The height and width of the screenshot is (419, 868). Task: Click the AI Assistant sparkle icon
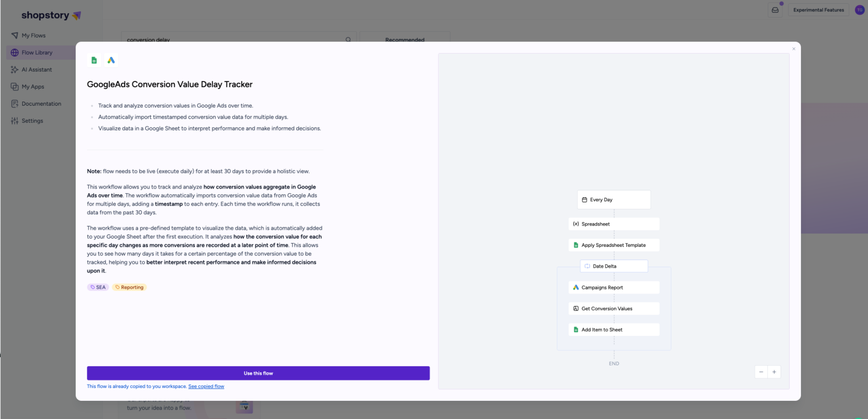pyautogui.click(x=15, y=70)
